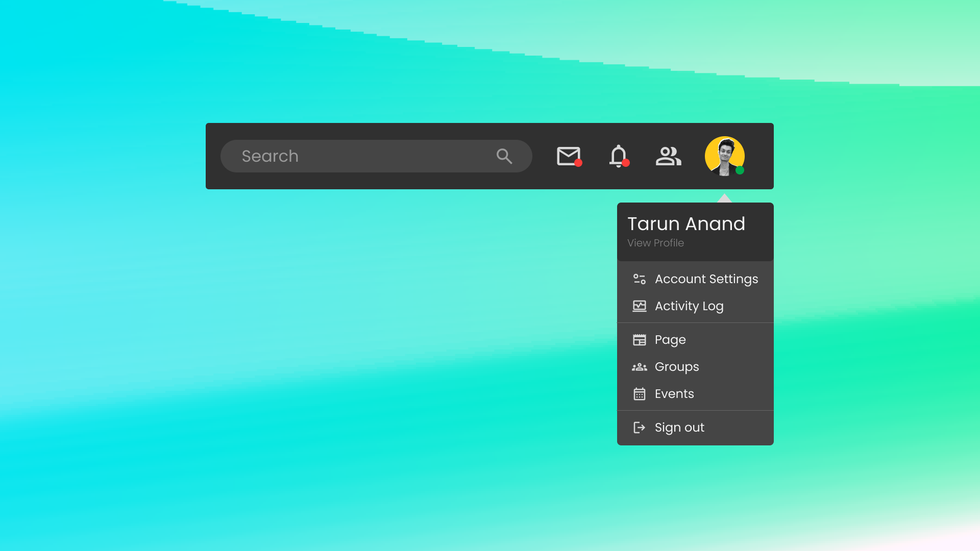Toggle profile dropdown via avatar photo
This screenshot has height=551, width=980.
coord(724,155)
